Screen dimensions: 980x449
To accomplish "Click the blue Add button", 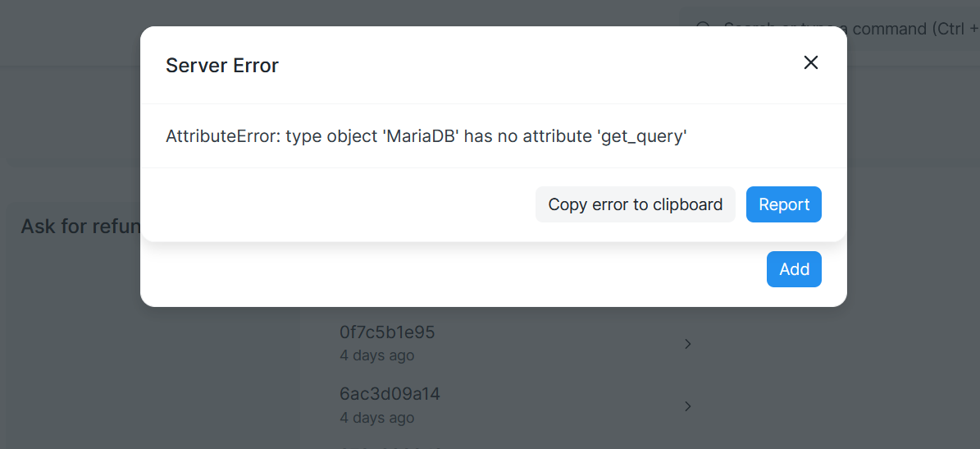I will (794, 269).
